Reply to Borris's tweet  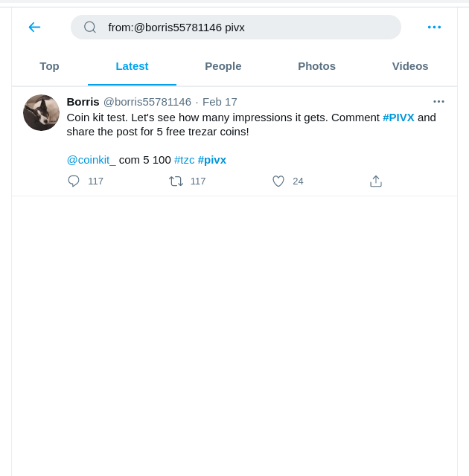(x=74, y=181)
